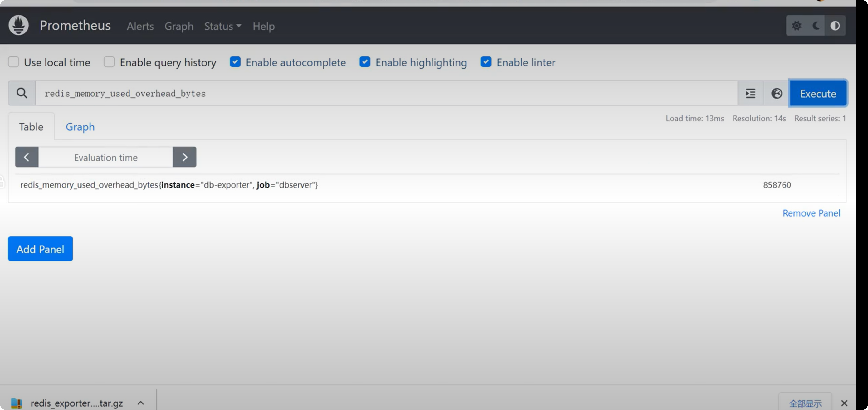The width and height of the screenshot is (868, 410).
Task: Open the Alerts navigation item
Action: pyautogui.click(x=140, y=26)
